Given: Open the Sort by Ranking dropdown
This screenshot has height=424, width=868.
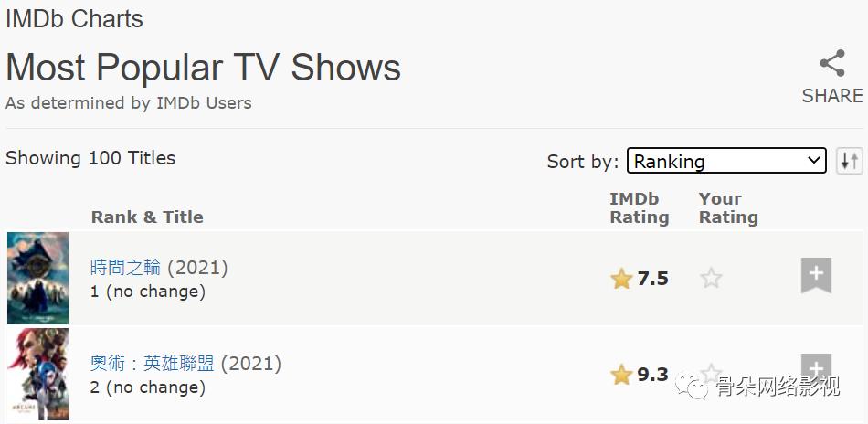Looking at the screenshot, I should (x=726, y=161).
